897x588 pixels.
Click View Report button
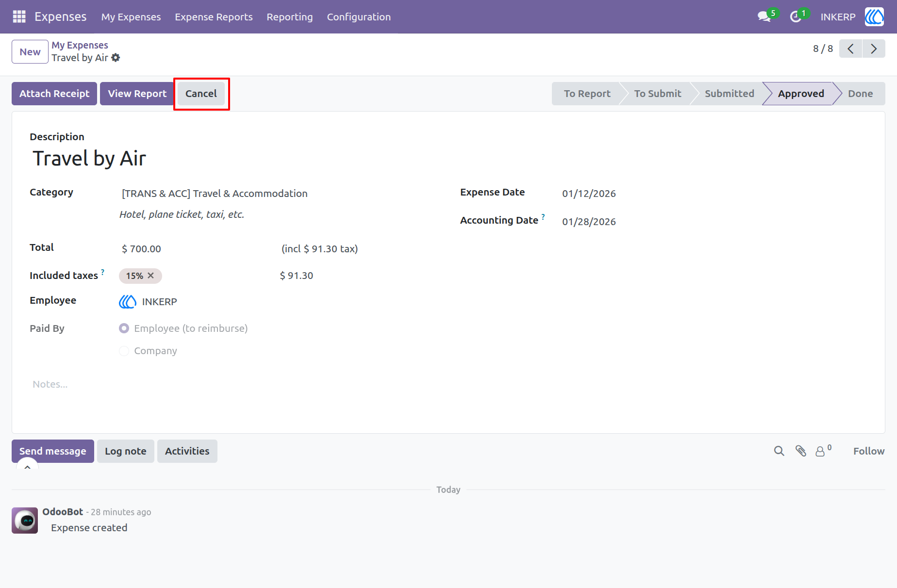(x=137, y=94)
